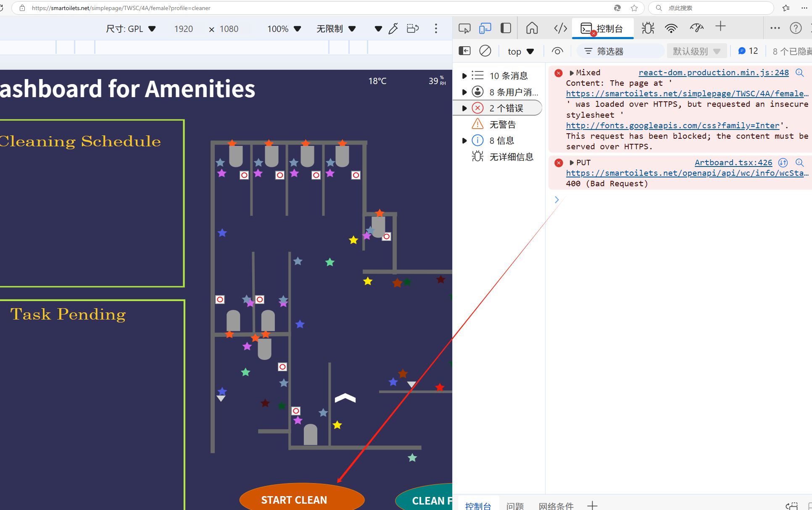Open DevTools help question mark icon
Screen dimensions: 812x510
click(x=796, y=28)
